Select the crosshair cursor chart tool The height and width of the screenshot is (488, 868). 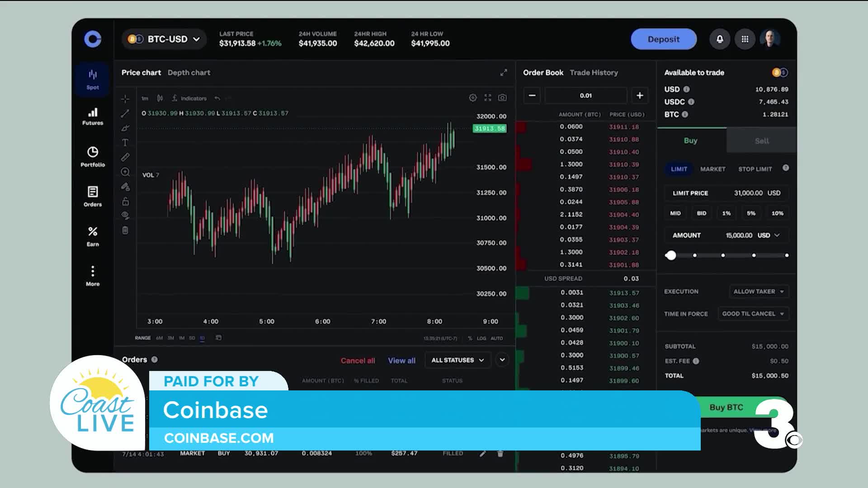pyautogui.click(x=125, y=99)
